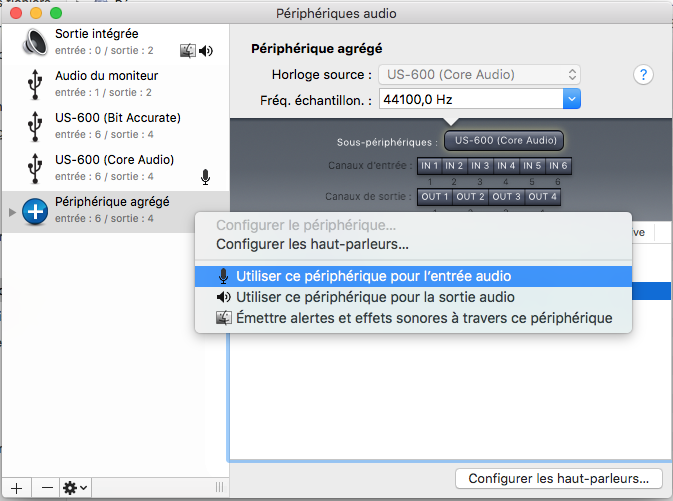Select input channel IN 6

[558, 166]
